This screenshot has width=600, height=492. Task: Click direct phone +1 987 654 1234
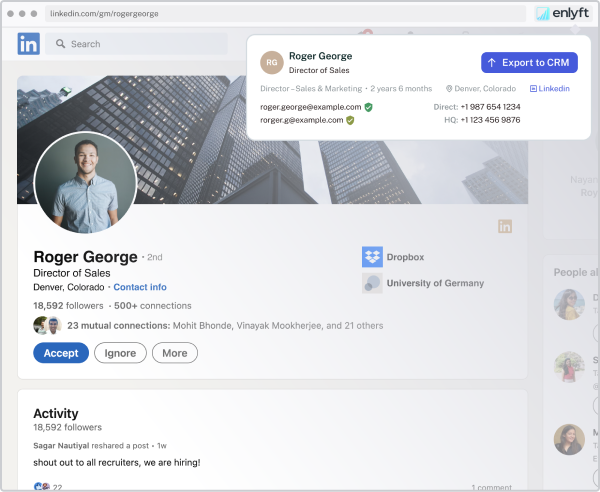pyautogui.click(x=491, y=107)
